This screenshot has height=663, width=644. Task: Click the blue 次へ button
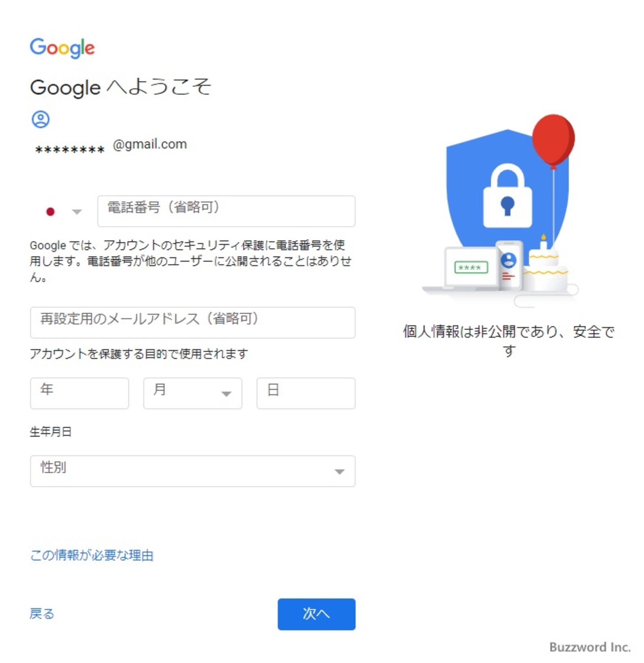click(x=316, y=614)
